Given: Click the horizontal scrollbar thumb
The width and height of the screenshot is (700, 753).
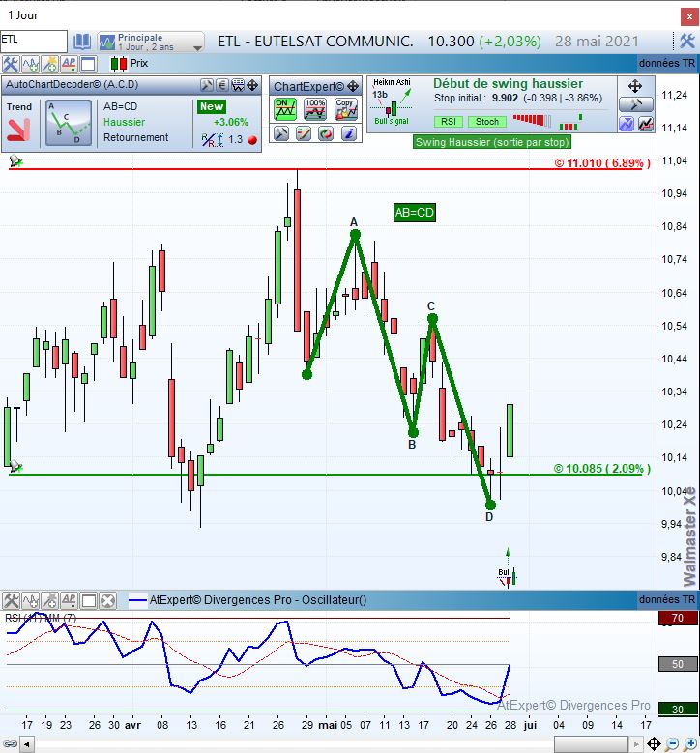Looking at the screenshot, I should (x=591, y=745).
